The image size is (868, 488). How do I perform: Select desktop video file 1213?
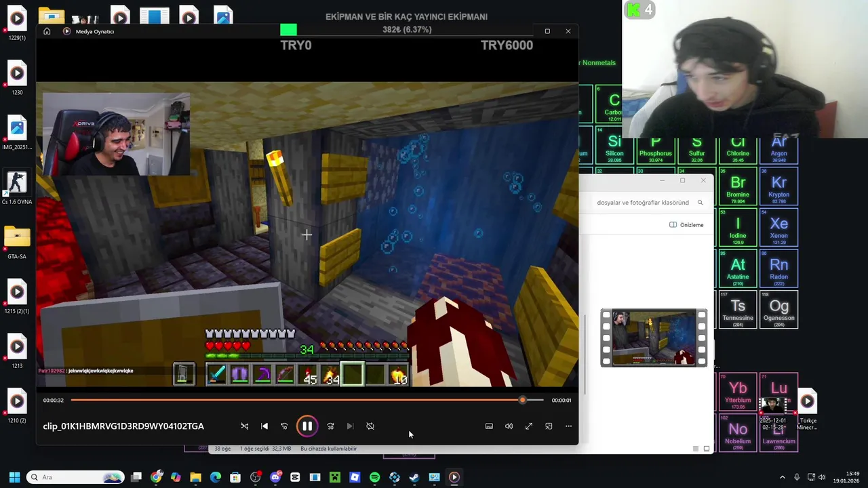(17, 352)
